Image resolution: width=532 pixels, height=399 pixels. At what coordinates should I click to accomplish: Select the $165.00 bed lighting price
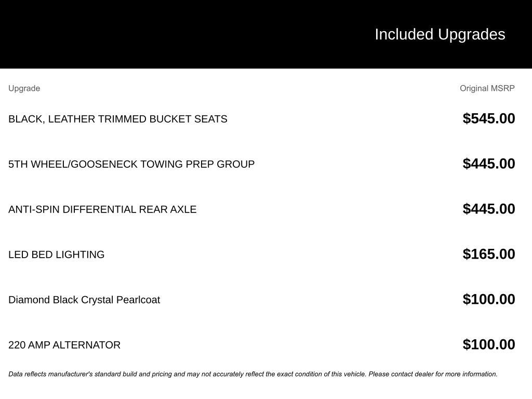[488, 254]
